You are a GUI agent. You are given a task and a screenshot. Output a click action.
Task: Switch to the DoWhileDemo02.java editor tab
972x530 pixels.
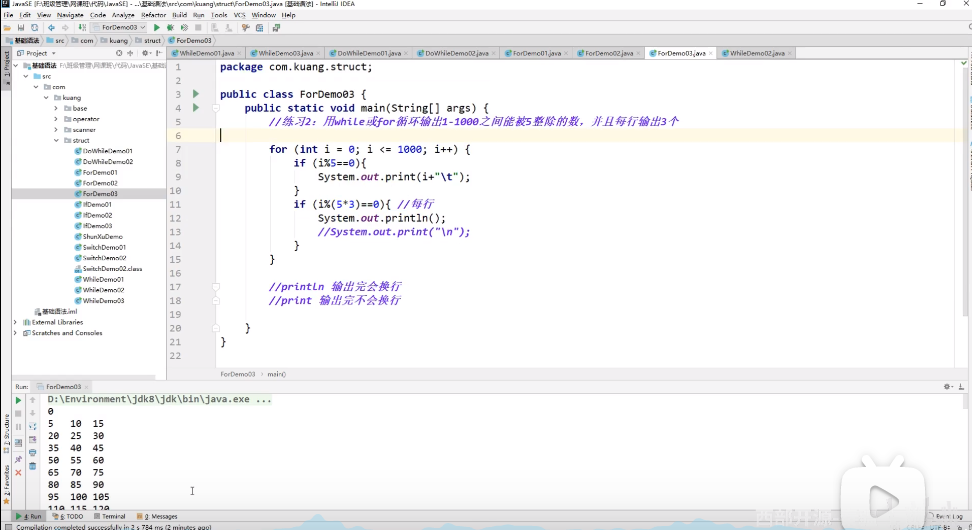click(x=456, y=53)
